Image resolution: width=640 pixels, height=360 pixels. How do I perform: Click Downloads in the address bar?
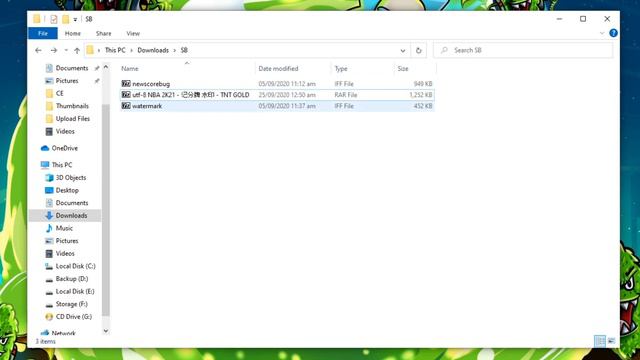click(x=153, y=50)
